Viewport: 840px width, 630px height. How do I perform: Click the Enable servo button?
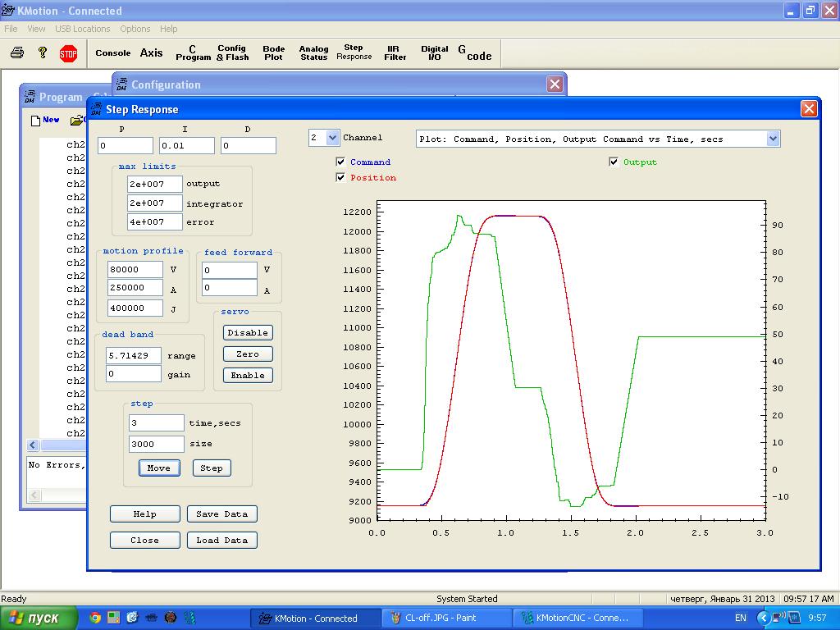pos(248,376)
